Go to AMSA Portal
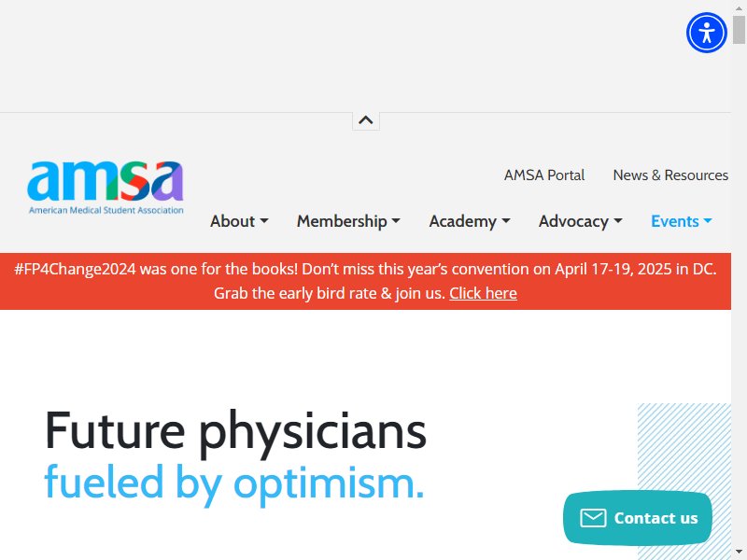Screen dimensions: 747x560 [544, 175]
